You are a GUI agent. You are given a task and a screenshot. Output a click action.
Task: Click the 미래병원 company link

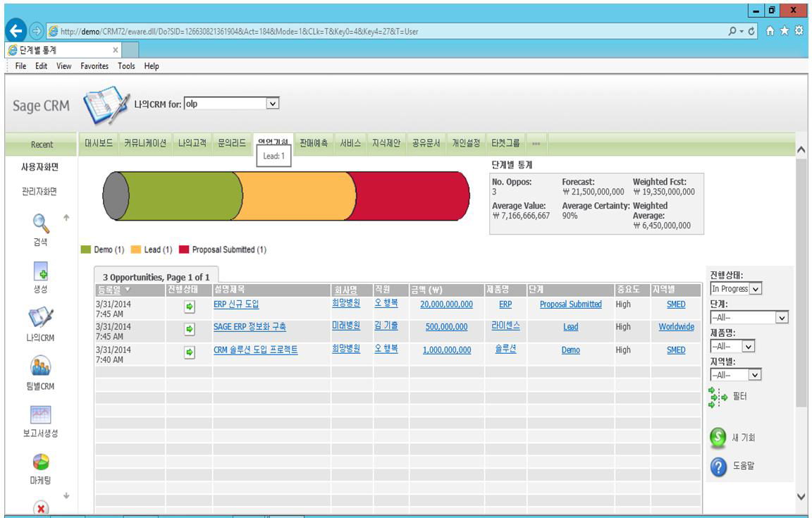pos(346,326)
